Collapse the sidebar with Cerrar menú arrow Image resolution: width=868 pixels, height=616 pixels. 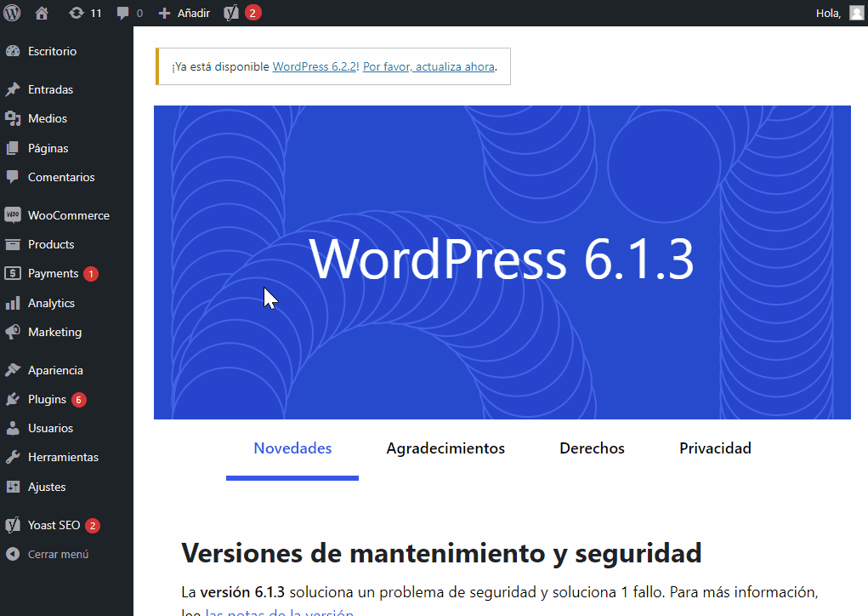click(x=13, y=554)
